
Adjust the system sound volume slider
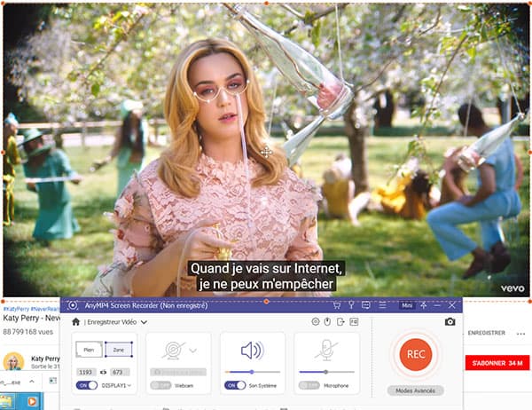pyautogui.click(x=253, y=371)
